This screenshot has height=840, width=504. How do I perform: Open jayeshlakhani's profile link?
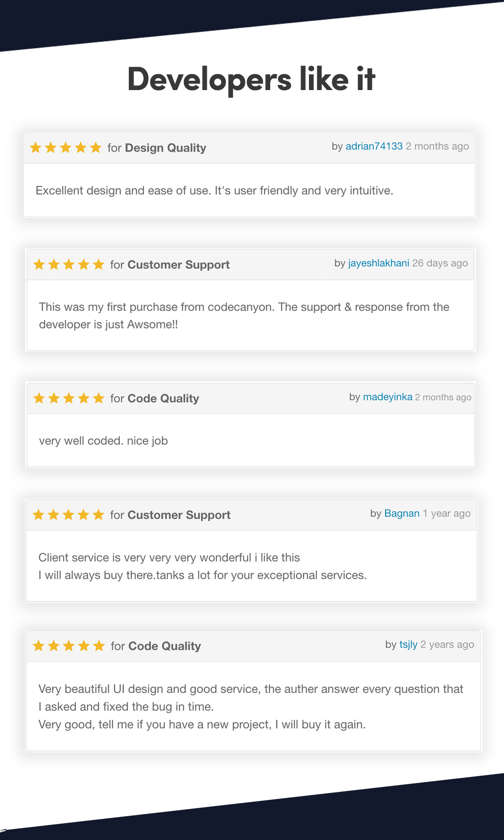378,263
